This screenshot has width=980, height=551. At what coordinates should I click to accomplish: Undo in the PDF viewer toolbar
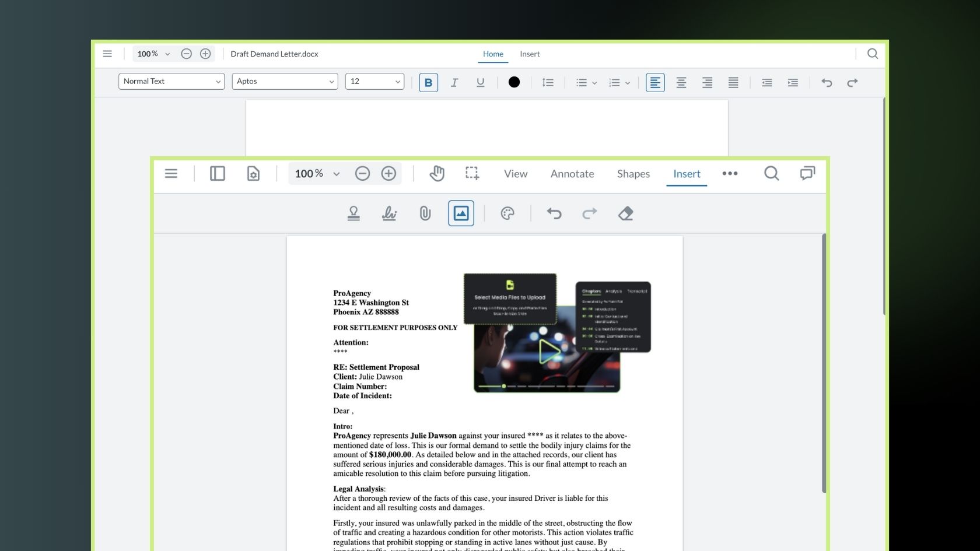click(x=554, y=213)
